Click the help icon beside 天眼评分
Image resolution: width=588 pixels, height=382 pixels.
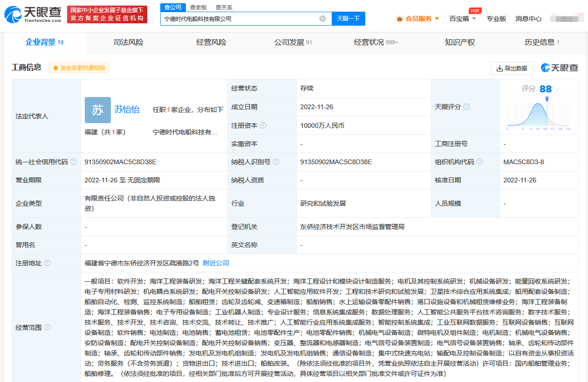tap(466, 107)
